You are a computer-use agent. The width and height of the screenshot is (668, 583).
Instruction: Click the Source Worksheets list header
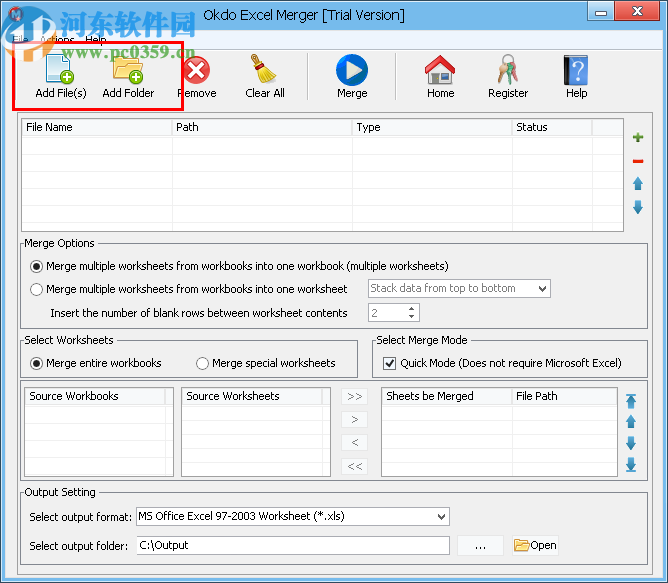252,396
